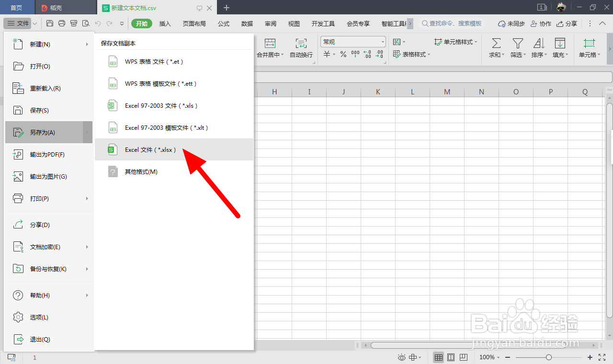Screen dimensions: 613x364
Task: Click the 求和 sigma icon
Action: 496,43
